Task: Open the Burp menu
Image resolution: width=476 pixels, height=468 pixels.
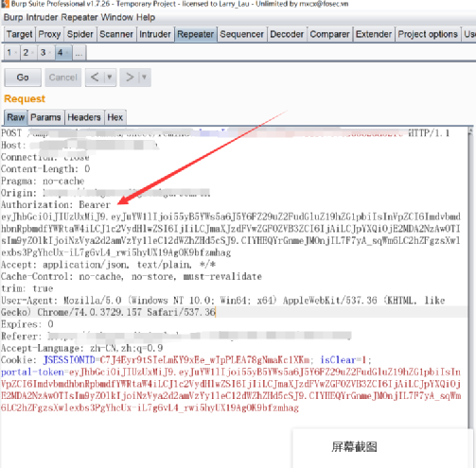Action: (13, 17)
